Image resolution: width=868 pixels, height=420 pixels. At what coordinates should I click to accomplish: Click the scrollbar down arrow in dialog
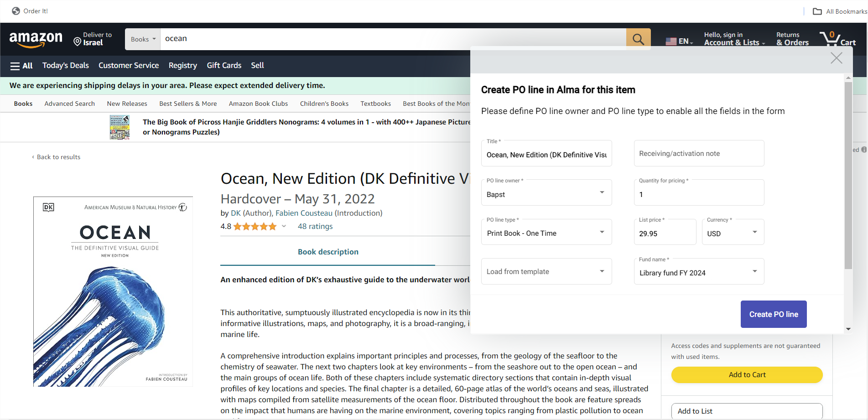pyautogui.click(x=848, y=329)
